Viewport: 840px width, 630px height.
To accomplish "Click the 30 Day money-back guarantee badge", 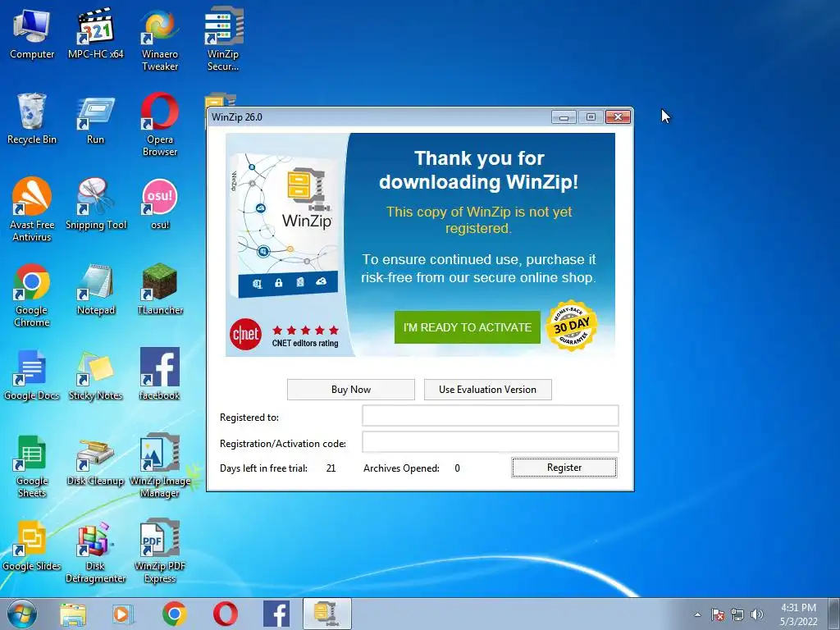I will [572, 326].
